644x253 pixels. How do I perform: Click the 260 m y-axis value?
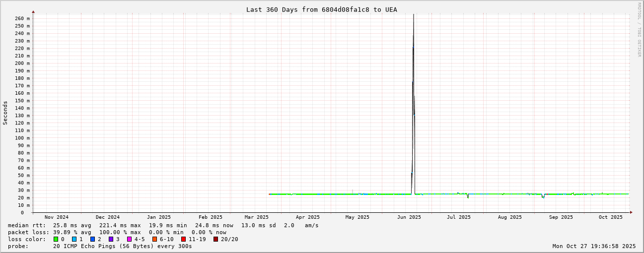(x=22, y=18)
